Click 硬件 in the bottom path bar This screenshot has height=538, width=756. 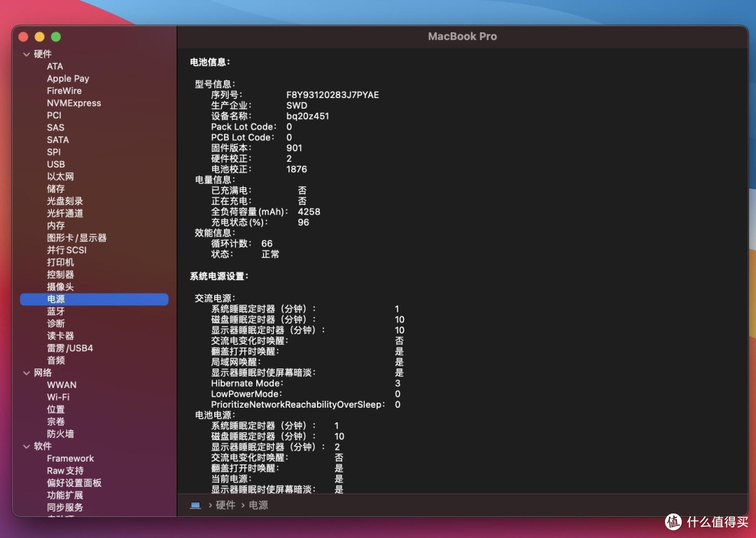click(225, 505)
